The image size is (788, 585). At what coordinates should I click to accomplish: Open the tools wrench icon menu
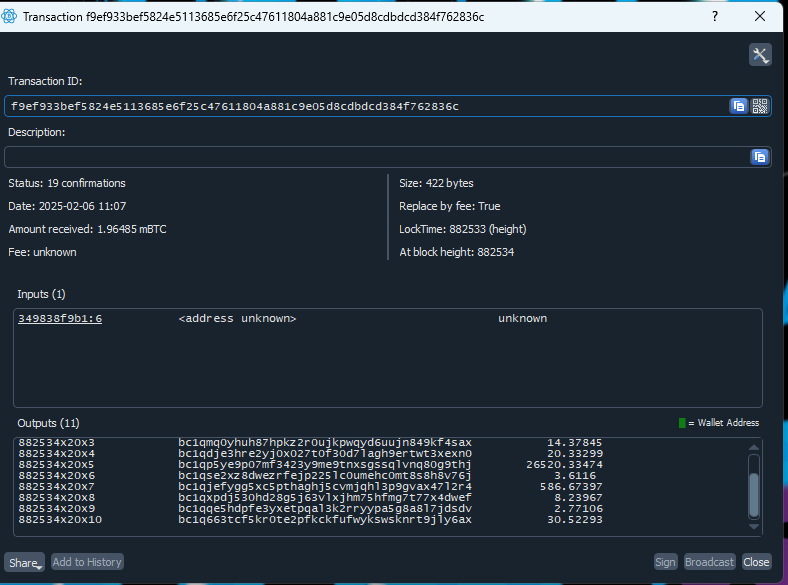(x=760, y=55)
